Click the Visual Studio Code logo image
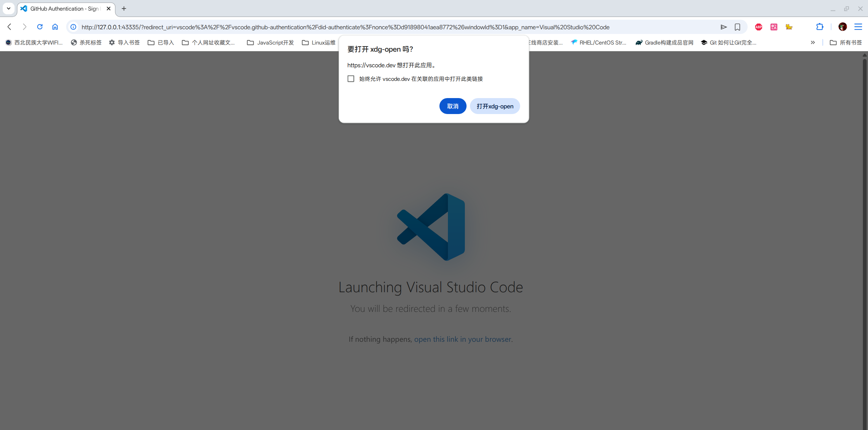Viewport: 868px width, 430px height. pyautogui.click(x=431, y=227)
